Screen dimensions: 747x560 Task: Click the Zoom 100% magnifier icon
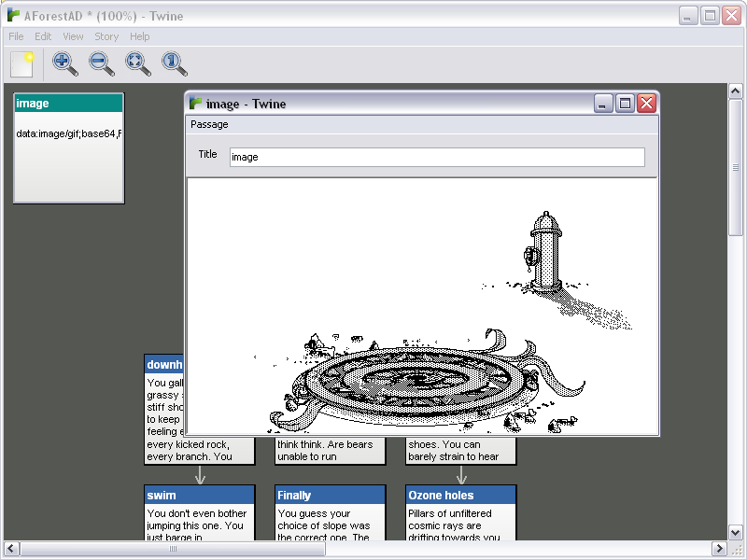[x=175, y=63]
